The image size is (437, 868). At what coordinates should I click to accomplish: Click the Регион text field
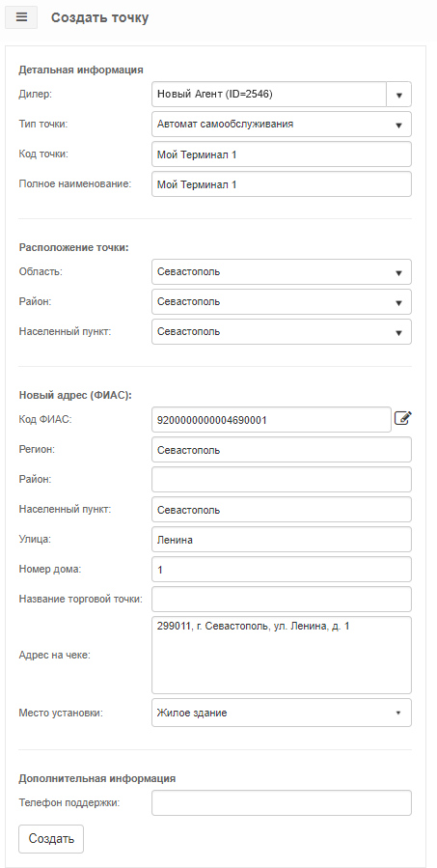[282, 450]
